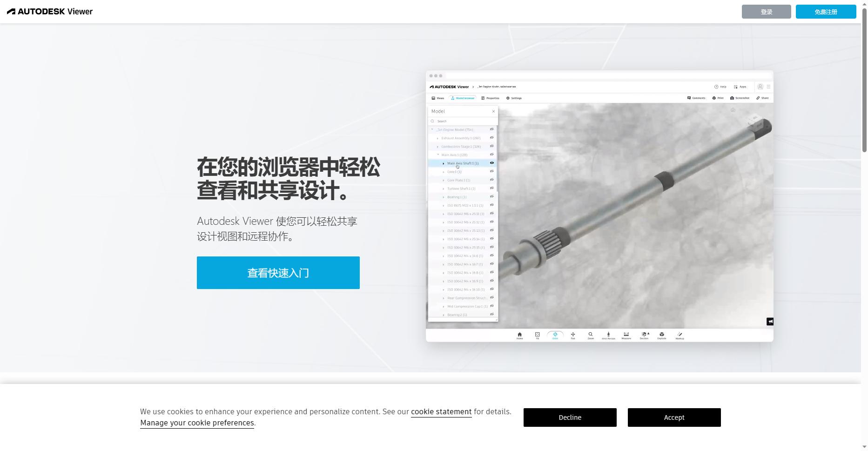Collapse the Main Axis:1 assembly

tap(438, 155)
